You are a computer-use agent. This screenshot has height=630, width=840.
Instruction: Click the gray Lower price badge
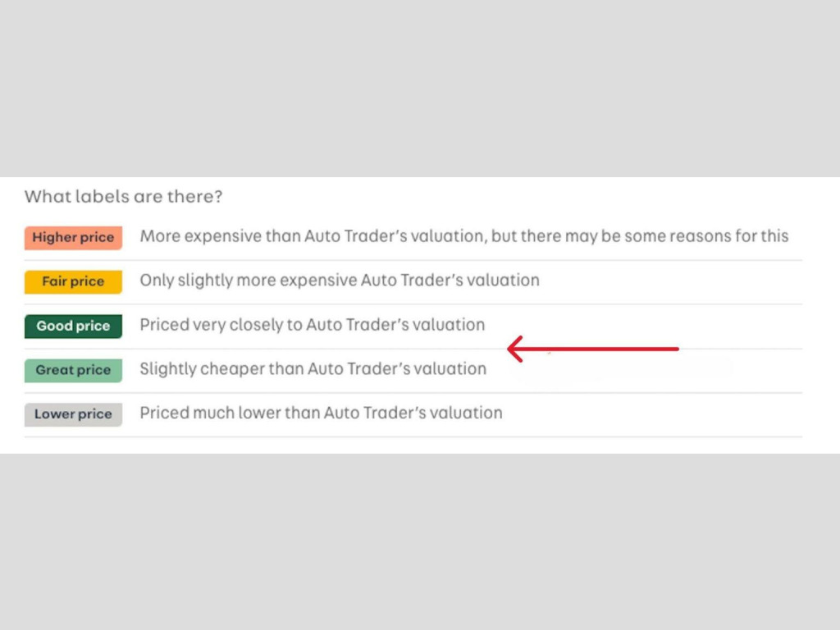[73, 414]
